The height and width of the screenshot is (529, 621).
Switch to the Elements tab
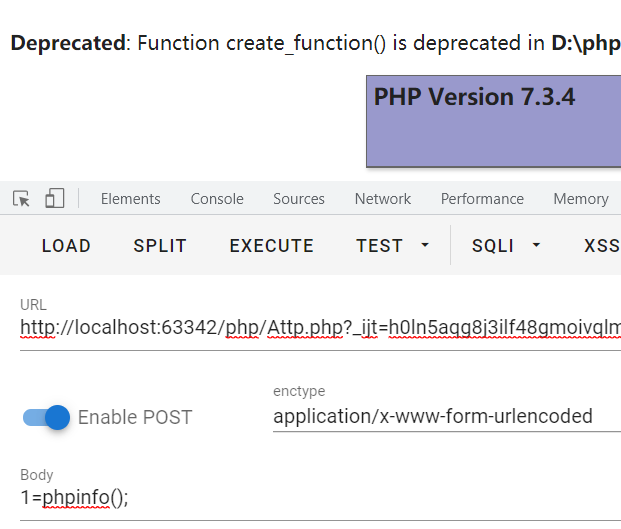tap(130, 199)
